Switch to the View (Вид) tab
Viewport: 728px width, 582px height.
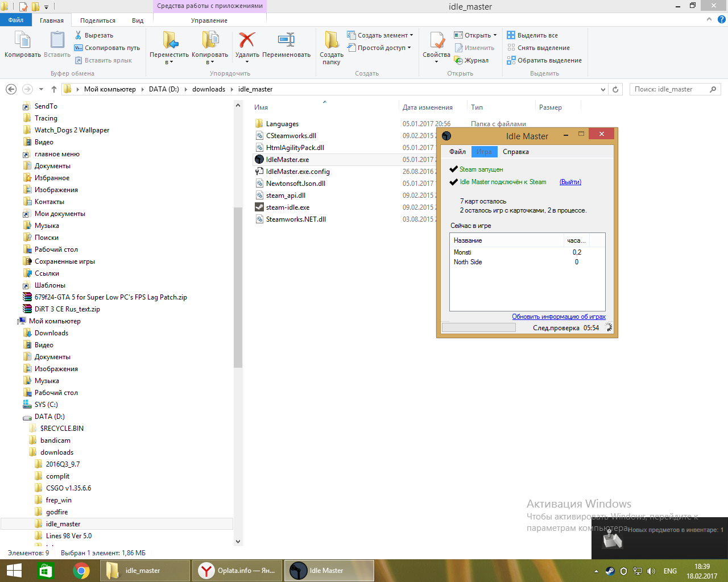pos(138,20)
